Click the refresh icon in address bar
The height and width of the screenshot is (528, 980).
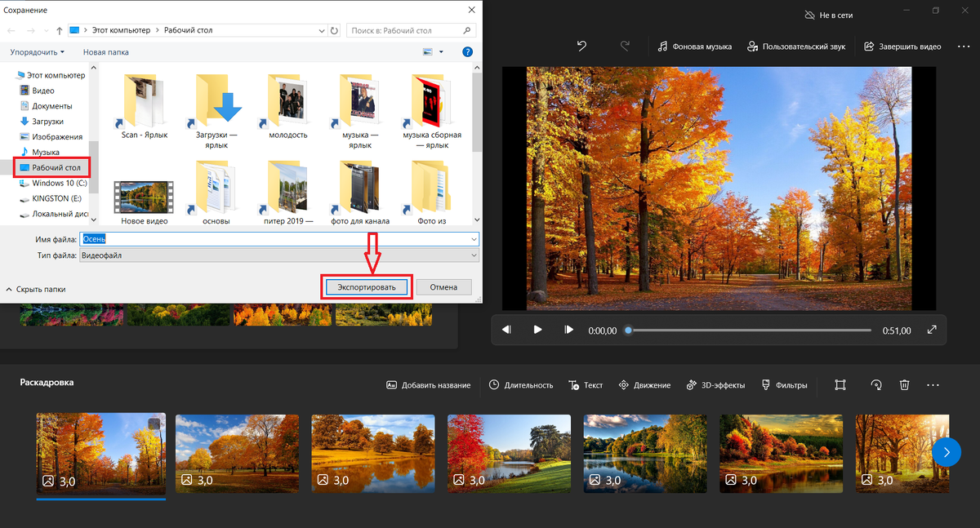[x=334, y=30]
